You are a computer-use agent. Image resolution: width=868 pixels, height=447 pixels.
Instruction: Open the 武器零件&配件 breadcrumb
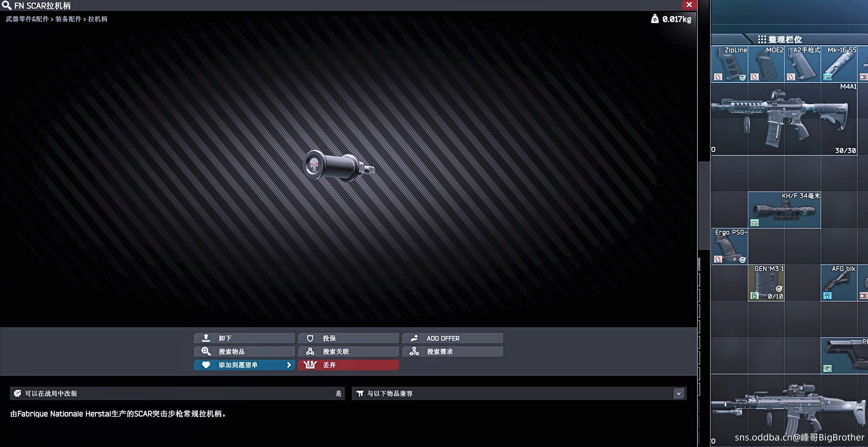[x=27, y=19]
